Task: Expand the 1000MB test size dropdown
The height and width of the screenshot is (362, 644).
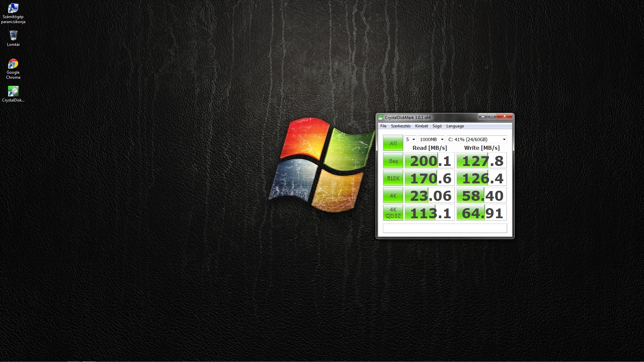Action: point(432,139)
